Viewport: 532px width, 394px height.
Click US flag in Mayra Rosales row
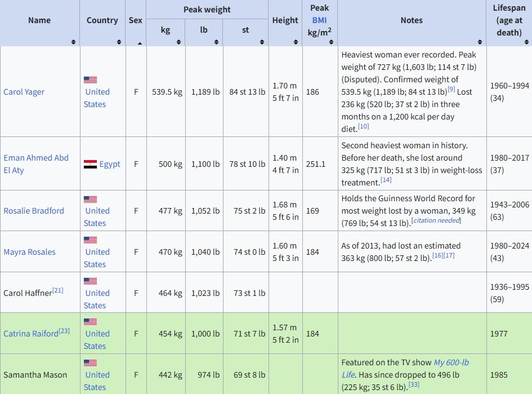click(90, 240)
